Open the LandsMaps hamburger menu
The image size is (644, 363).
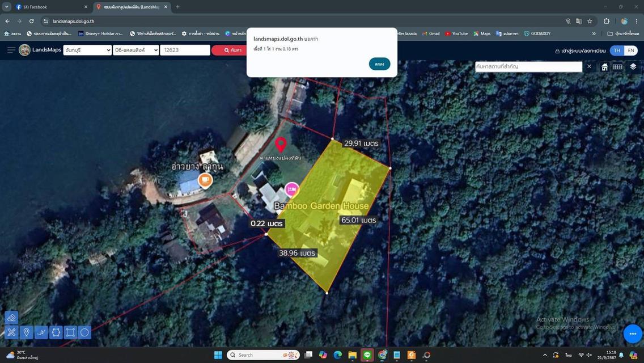coord(11,50)
